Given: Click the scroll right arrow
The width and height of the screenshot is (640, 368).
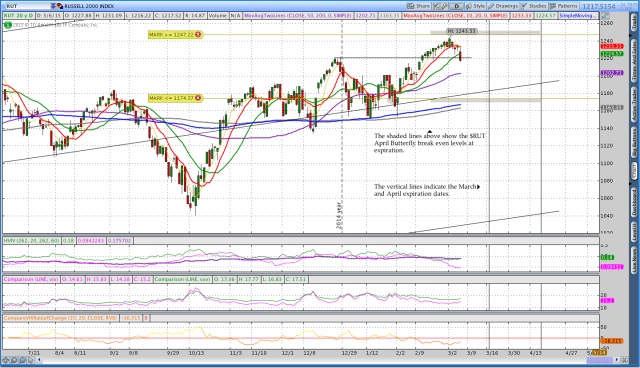Looking at the screenshot, I should pyautogui.click(x=617, y=360).
